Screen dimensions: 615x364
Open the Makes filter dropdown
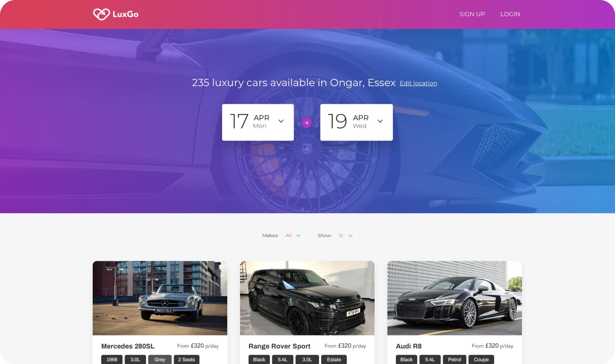pos(293,235)
